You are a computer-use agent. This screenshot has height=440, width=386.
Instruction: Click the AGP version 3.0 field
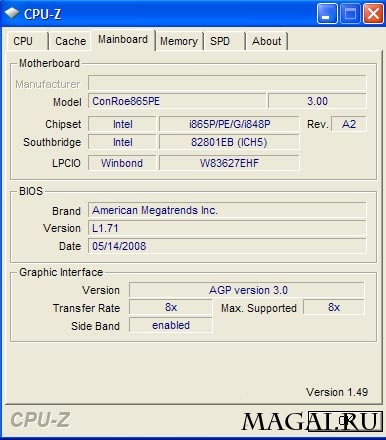[x=247, y=290]
